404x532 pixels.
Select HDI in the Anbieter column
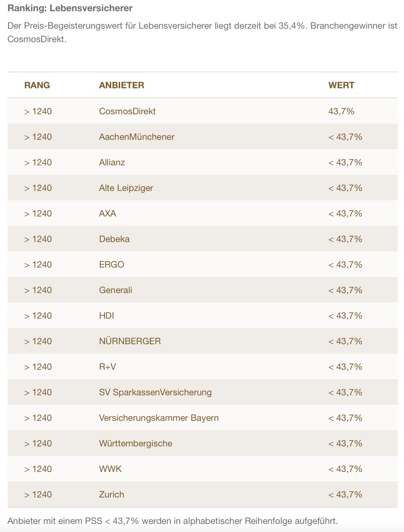click(107, 316)
